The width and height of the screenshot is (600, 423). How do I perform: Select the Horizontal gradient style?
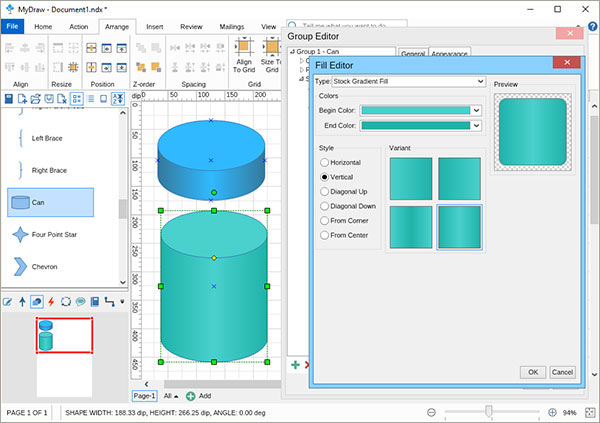[x=324, y=162]
